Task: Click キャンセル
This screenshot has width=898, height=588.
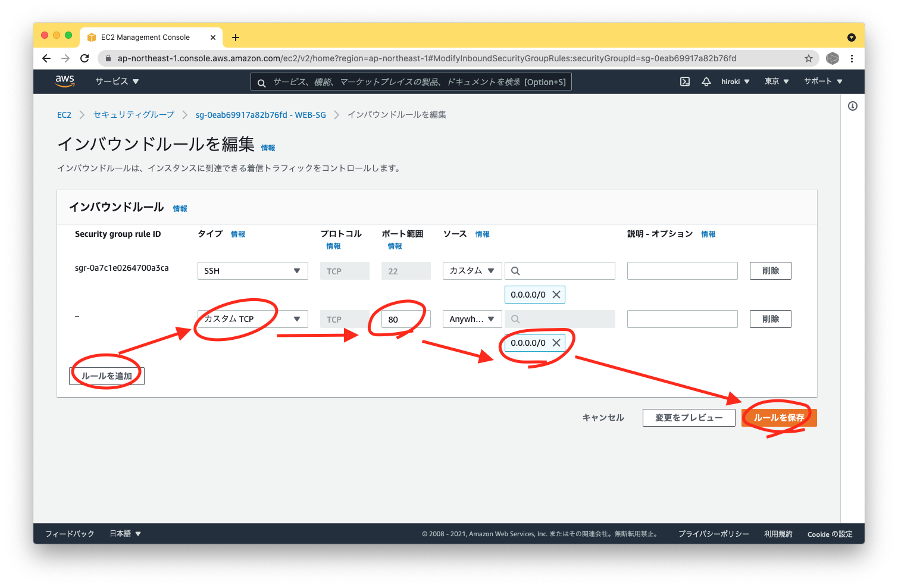Action: (603, 418)
